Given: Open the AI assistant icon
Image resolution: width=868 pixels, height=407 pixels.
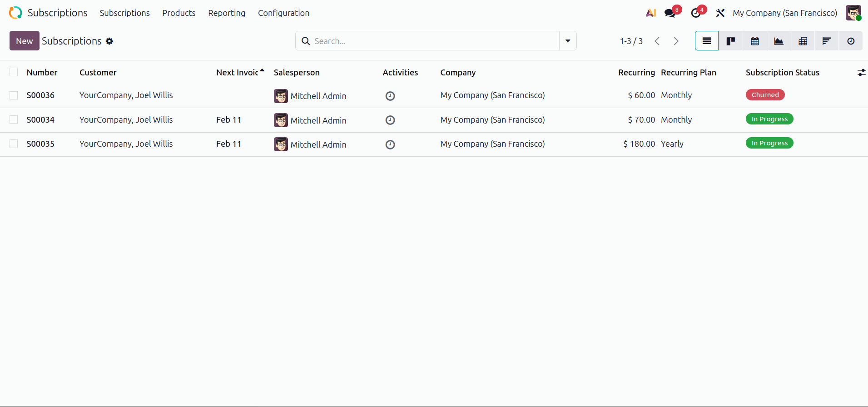Looking at the screenshot, I should click(x=650, y=13).
